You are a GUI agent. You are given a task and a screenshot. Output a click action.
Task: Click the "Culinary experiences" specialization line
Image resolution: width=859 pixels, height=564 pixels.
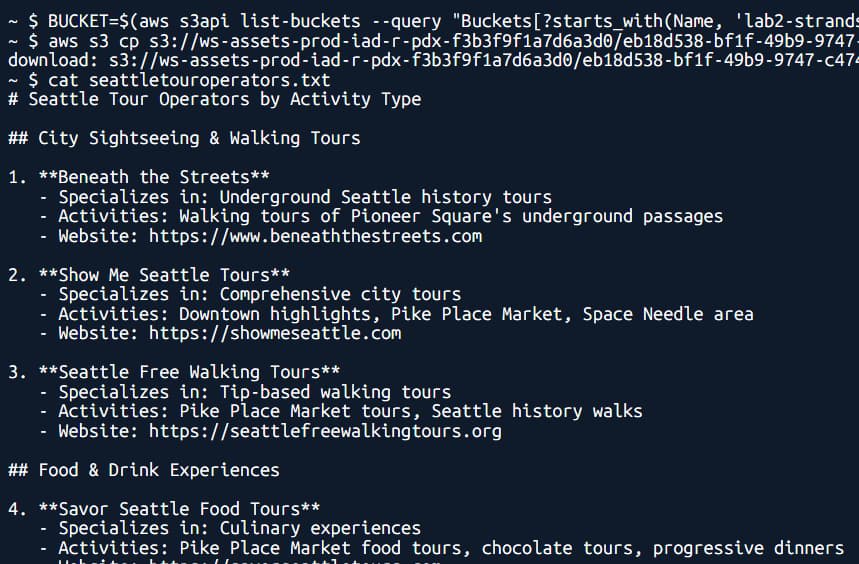tap(240, 528)
